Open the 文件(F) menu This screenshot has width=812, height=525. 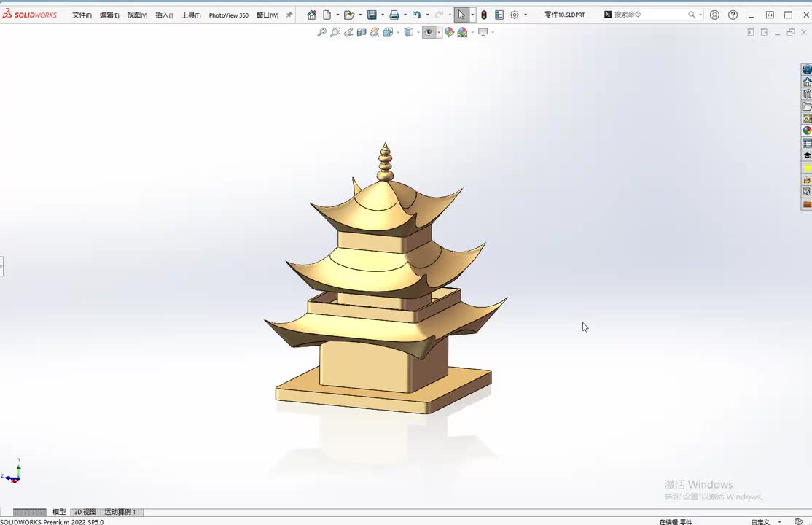click(x=82, y=15)
